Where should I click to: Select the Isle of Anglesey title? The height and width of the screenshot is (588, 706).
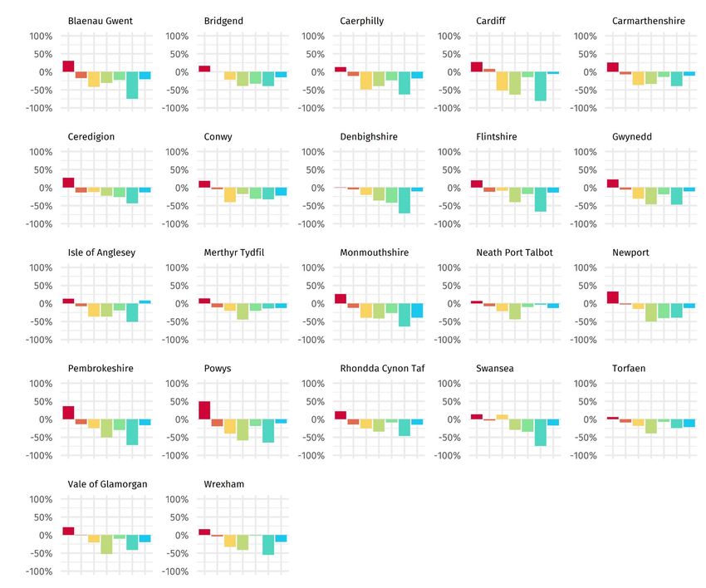tap(101, 252)
